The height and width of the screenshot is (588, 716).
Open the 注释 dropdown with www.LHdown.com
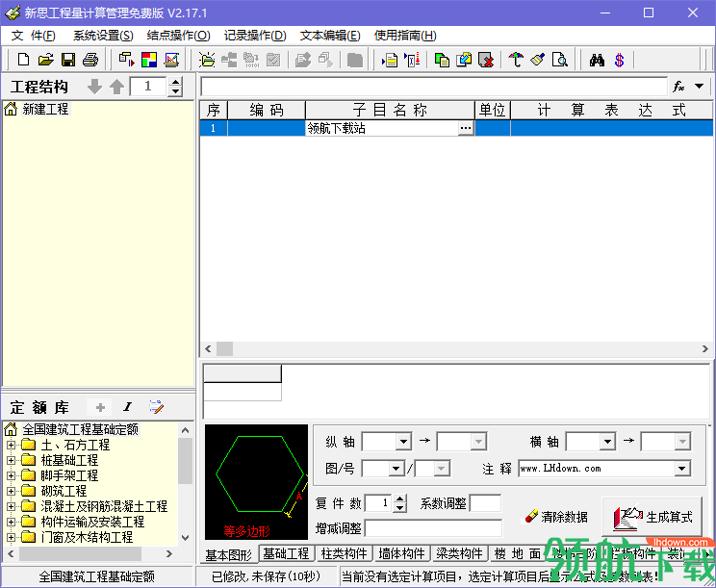point(682,469)
